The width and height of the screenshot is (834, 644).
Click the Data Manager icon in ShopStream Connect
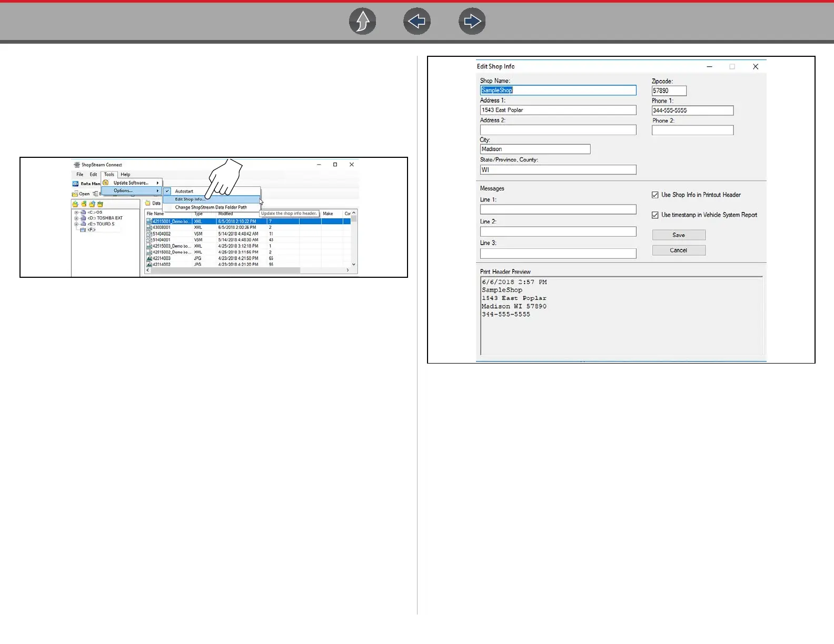[75, 184]
